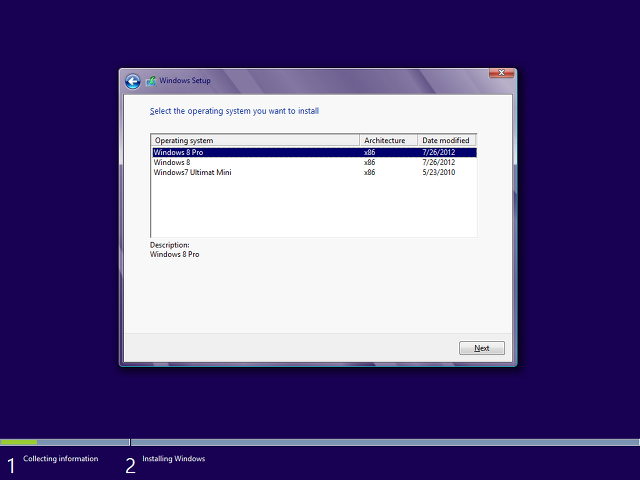Go back using the blue arrow button

point(133,81)
